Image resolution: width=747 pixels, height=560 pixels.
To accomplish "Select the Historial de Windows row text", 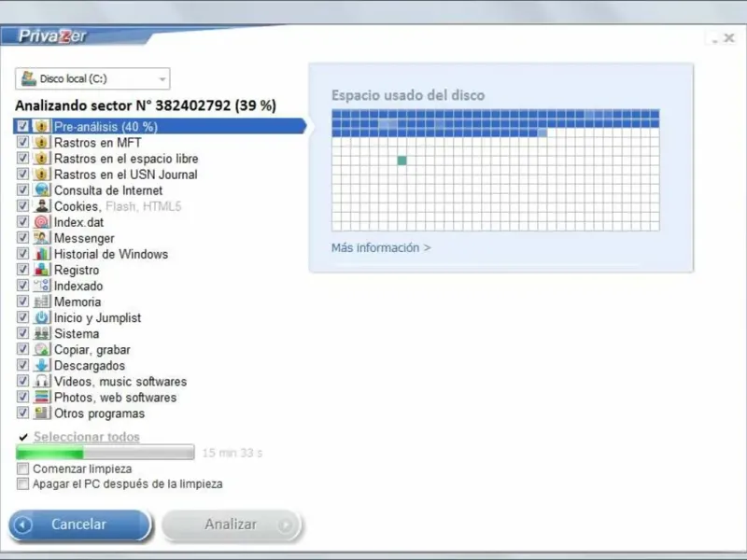I will tap(111, 254).
